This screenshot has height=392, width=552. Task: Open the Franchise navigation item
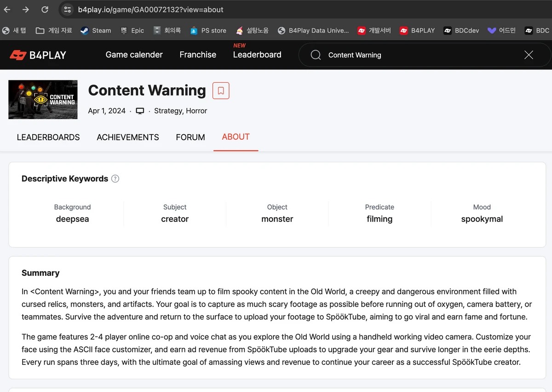198,55
